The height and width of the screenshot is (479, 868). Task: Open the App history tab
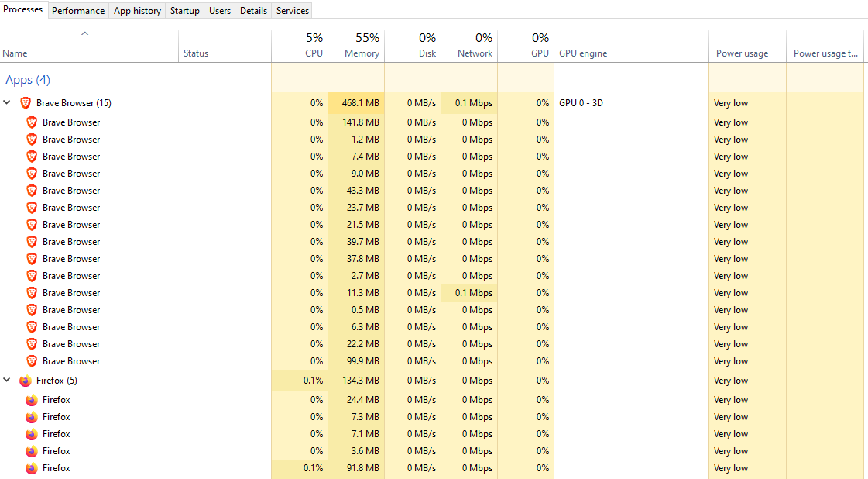coord(137,11)
